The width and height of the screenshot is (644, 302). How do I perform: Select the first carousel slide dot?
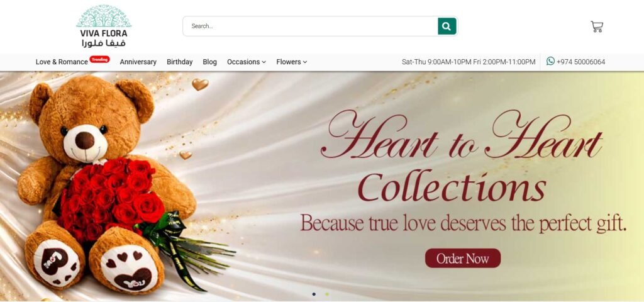314,294
